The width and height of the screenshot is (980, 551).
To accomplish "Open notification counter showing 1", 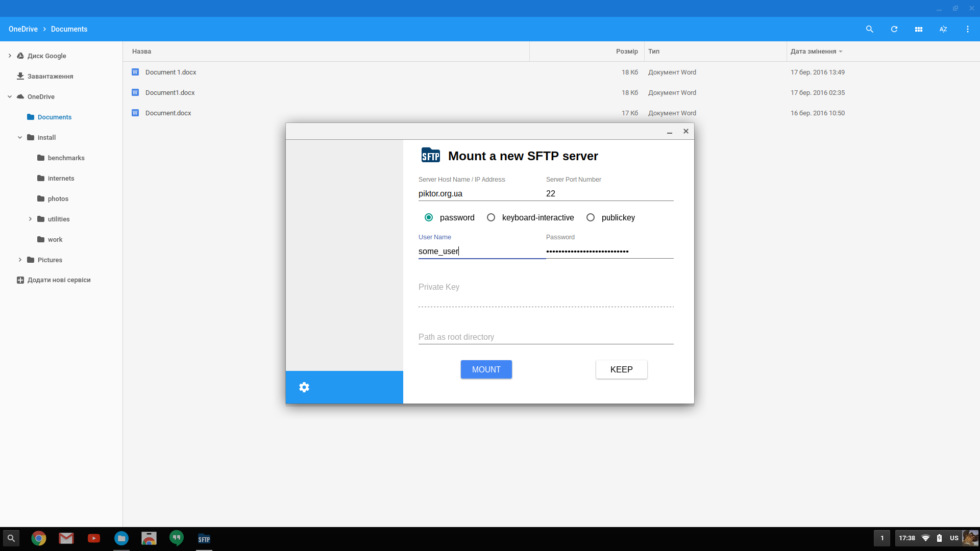I will [882, 538].
